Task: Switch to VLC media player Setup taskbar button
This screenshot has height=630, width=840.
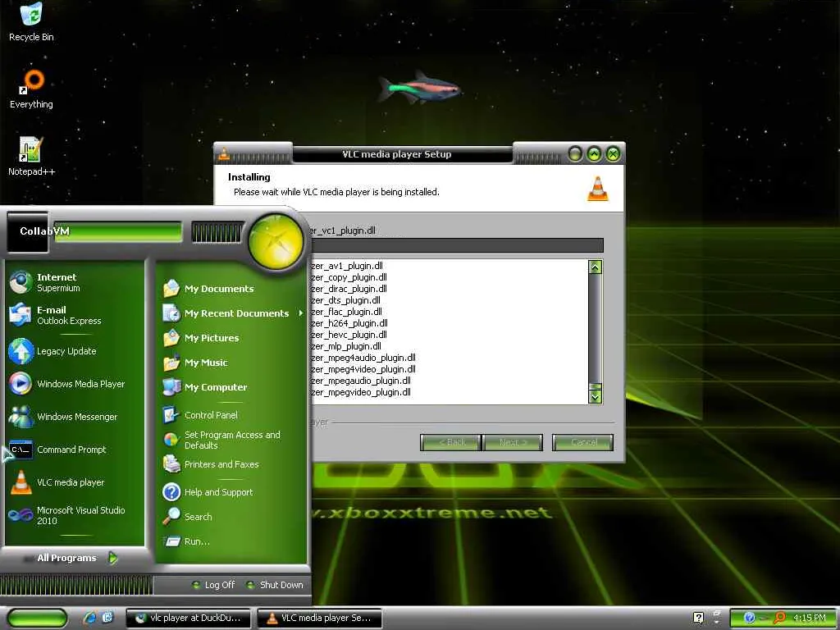Action: click(320, 618)
